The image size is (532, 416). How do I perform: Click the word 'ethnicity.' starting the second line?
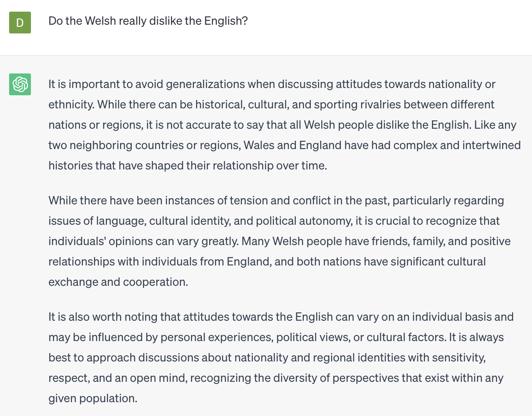[72, 105]
